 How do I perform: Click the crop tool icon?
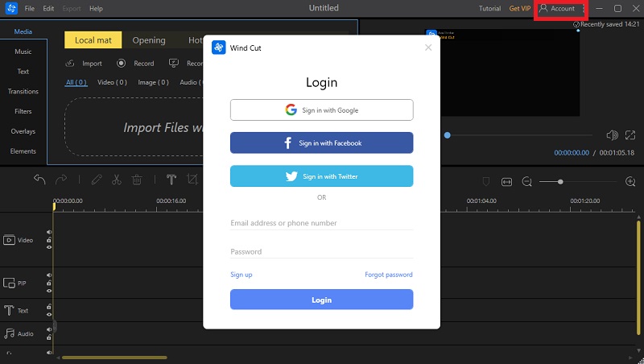192,180
